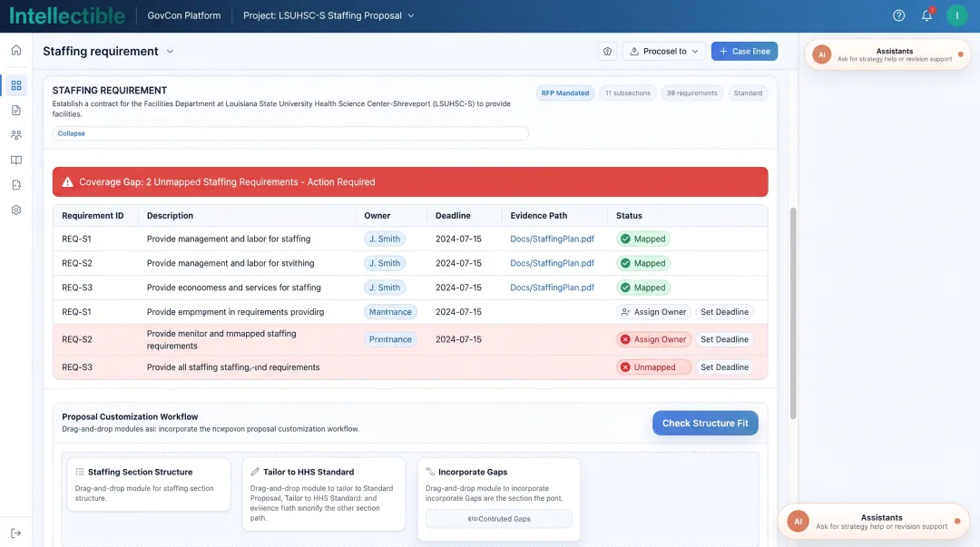This screenshot has width=980, height=547.
Task: Click the Coverage Gap alert banner text
Action: tap(227, 182)
